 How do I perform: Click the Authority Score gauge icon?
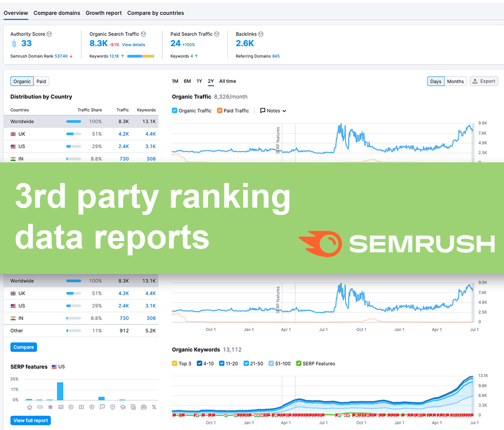coord(14,43)
